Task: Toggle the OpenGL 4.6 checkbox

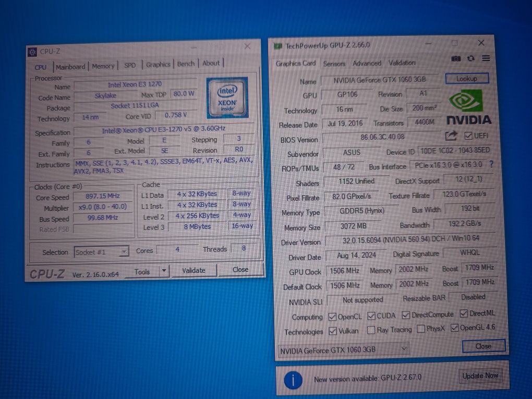Action: click(x=454, y=328)
